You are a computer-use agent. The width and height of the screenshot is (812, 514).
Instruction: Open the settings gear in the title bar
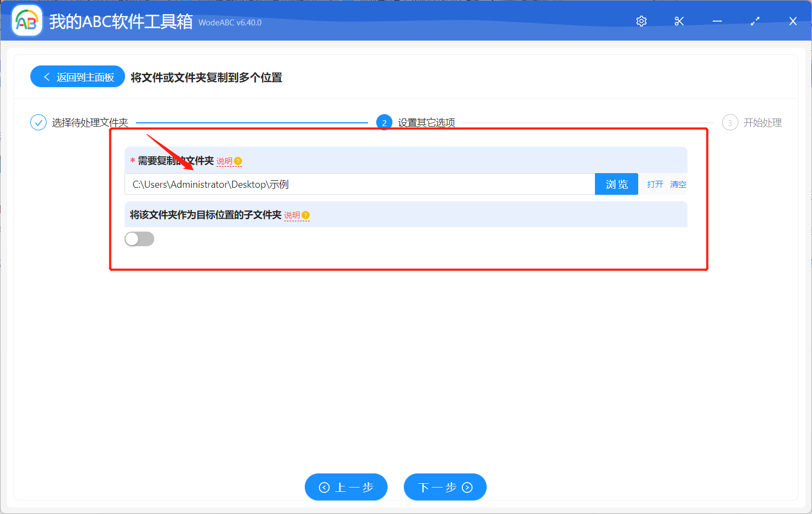pyautogui.click(x=641, y=21)
